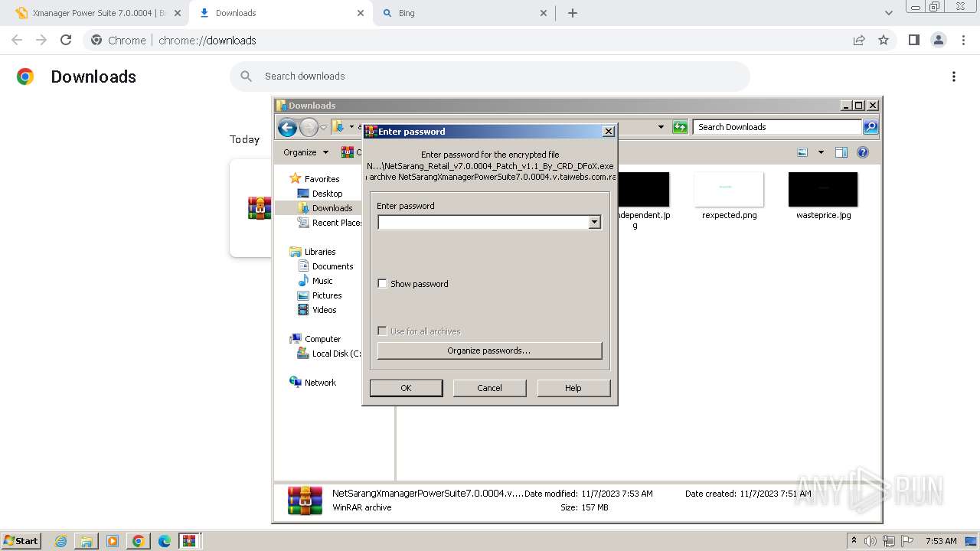Select Local Disk (C:) in navigation pane
Screen dimensions: 980x551
click(335, 354)
